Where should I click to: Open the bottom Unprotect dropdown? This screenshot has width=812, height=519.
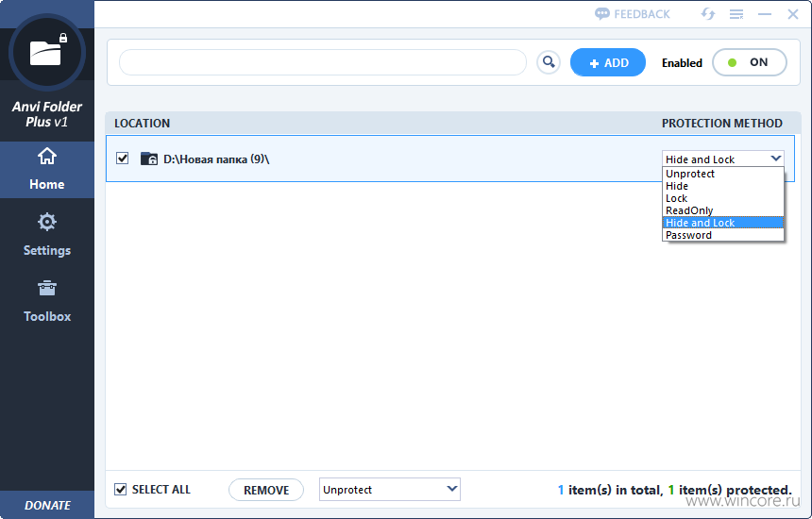(x=389, y=489)
